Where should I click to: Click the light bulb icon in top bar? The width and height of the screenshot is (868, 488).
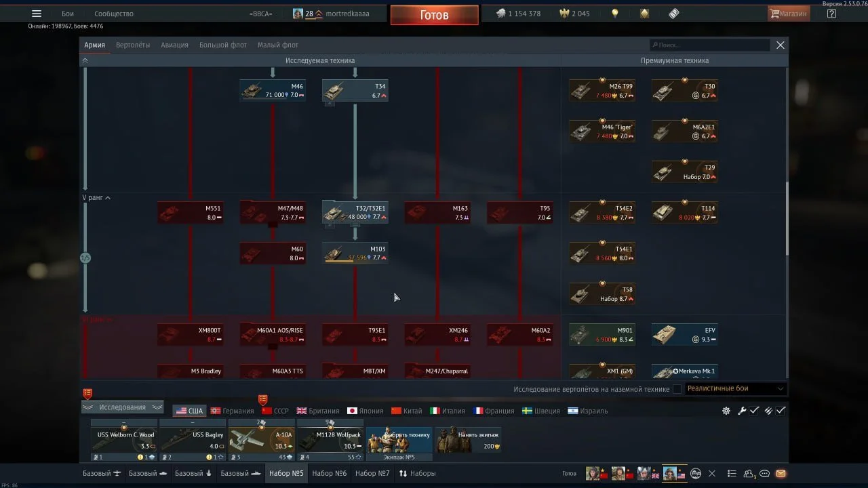(x=615, y=14)
